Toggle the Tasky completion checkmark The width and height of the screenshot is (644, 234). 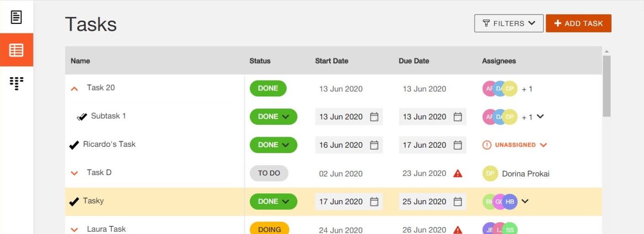pyautogui.click(x=74, y=202)
